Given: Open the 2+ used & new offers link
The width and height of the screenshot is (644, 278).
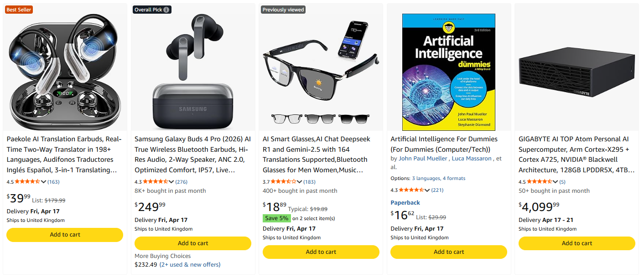Looking at the screenshot, I should tap(190, 265).
